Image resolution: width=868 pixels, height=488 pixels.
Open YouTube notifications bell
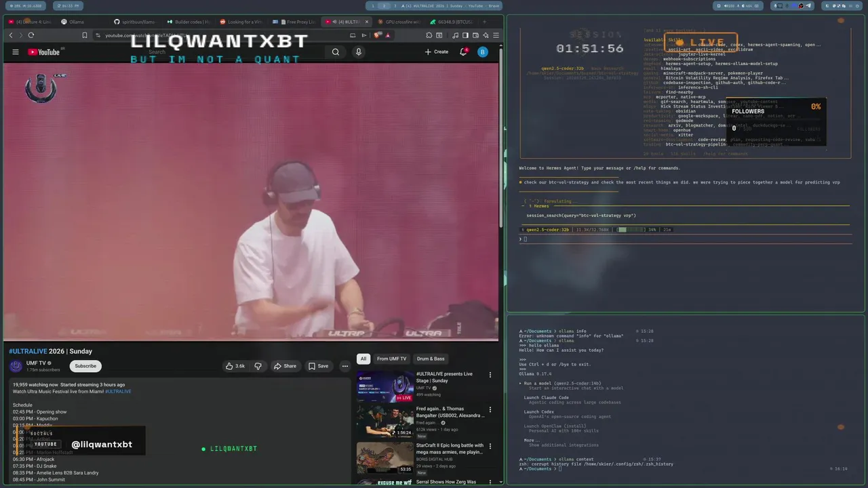pyautogui.click(x=464, y=52)
